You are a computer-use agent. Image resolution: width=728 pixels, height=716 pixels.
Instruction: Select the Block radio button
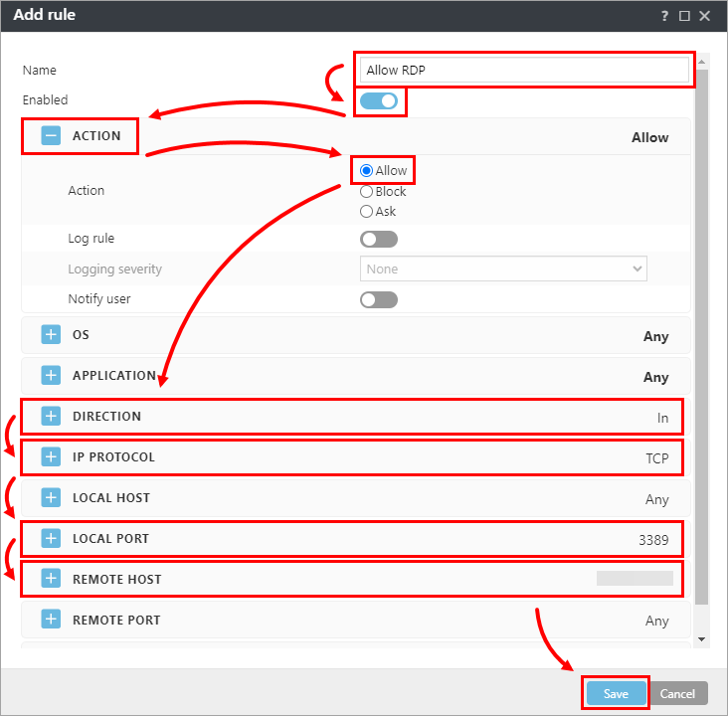pos(366,191)
